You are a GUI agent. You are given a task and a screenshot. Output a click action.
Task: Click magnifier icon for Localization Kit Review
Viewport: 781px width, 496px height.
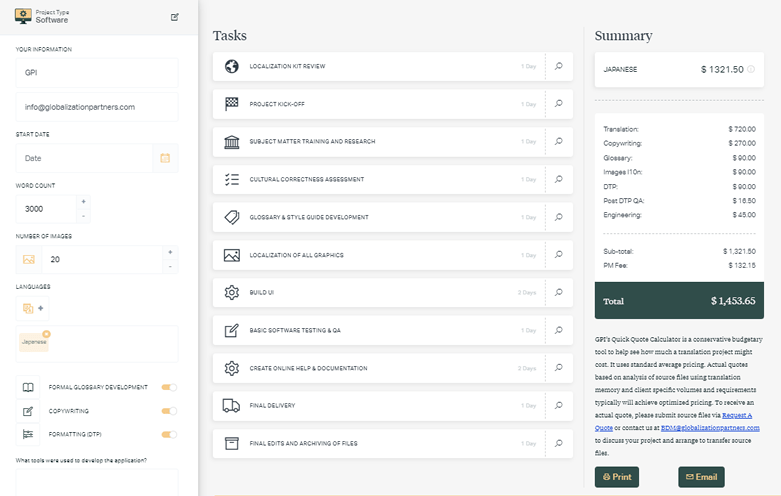coord(559,67)
